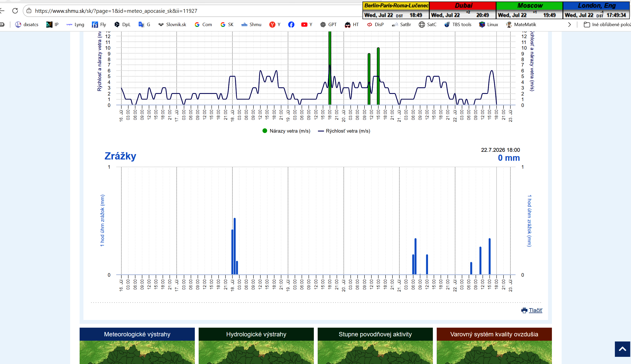This screenshot has width=631, height=364.
Task: Click the Berlin-Paris-Roma-Lučenec clock
Action: (x=396, y=10)
